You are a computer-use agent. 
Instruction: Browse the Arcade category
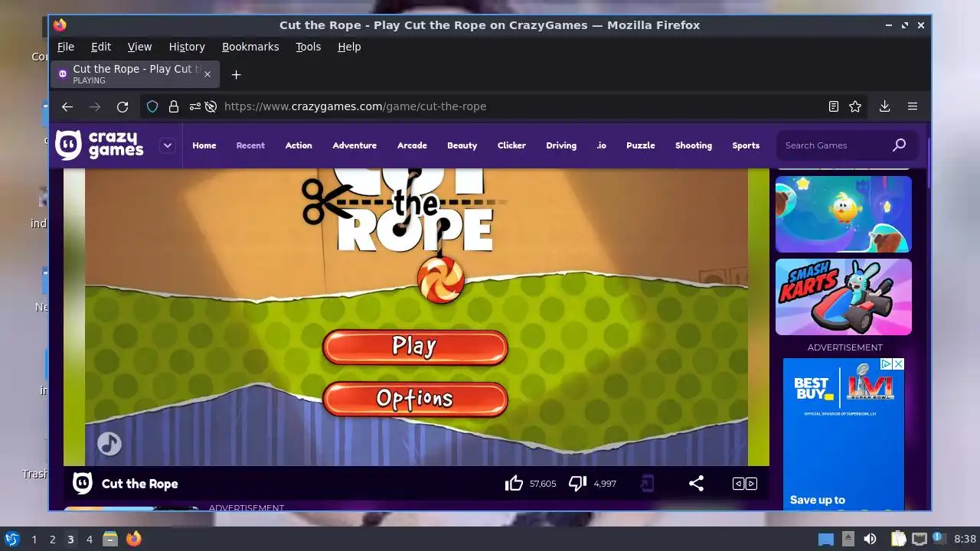pos(412,145)
